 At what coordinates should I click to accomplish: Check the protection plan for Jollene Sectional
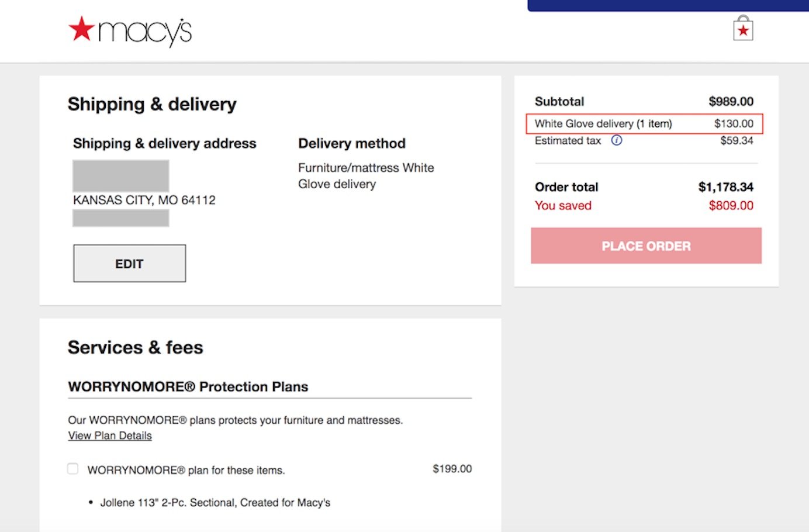point(72,468)
